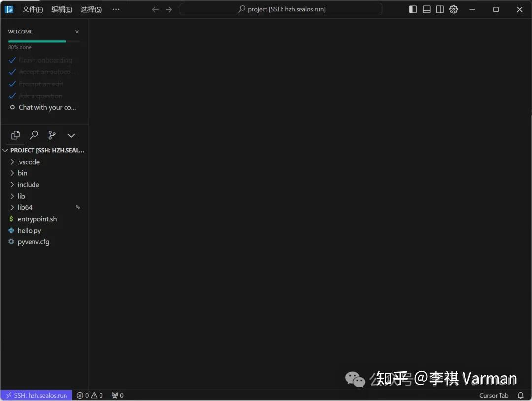
Task: Open Settings via the gear icon
Action: [x=453, y=9]
